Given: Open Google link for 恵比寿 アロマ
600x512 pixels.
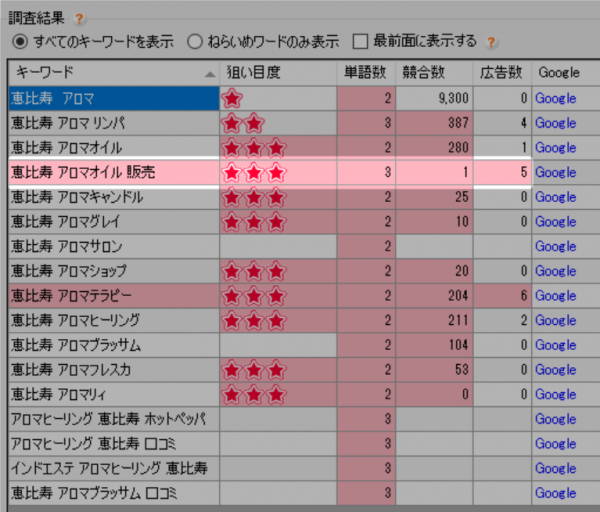Looking at the screenshot, I should coord(556,98).
